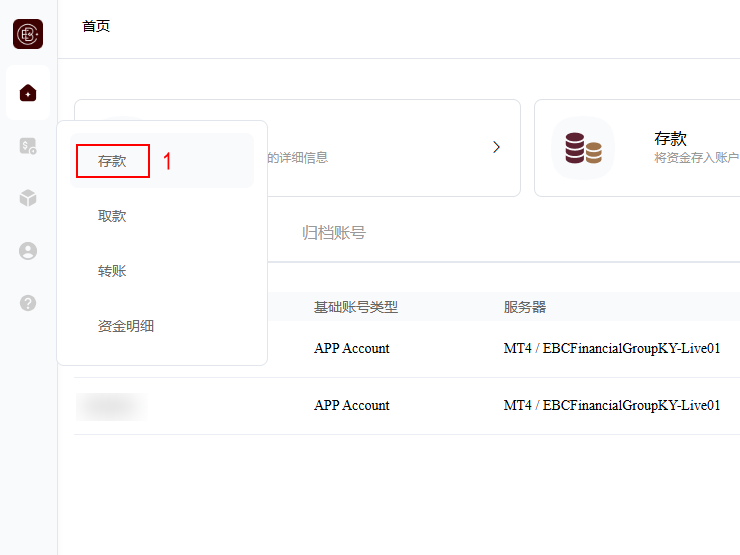Switch to the 归档账号 tab

click(x=333, y=233)
